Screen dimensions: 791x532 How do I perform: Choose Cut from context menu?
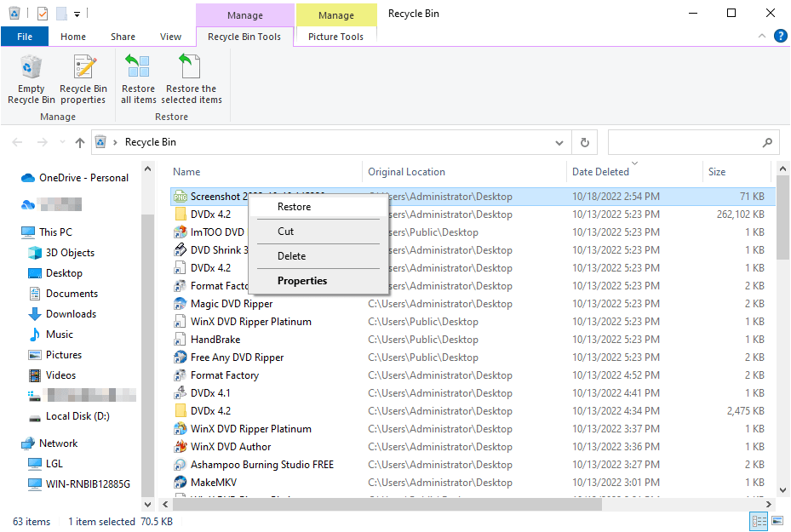pos(318,232)
